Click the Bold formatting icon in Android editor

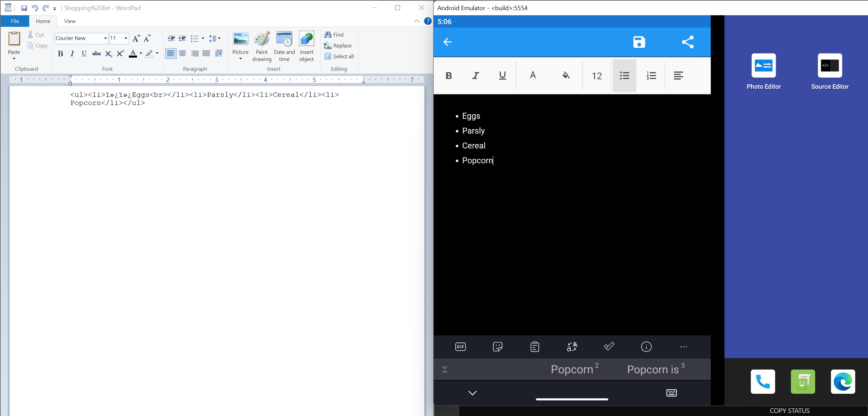(x=449, y=75)
